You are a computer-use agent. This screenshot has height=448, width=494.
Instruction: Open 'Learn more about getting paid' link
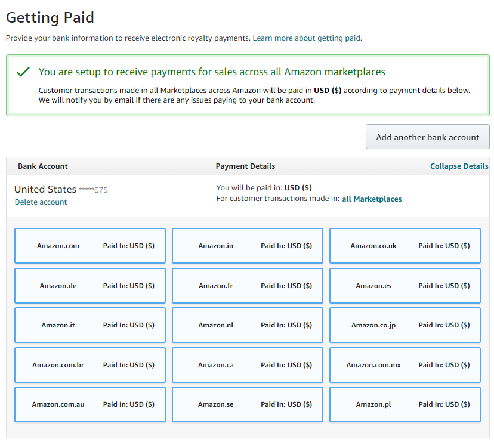coord(307,38)
